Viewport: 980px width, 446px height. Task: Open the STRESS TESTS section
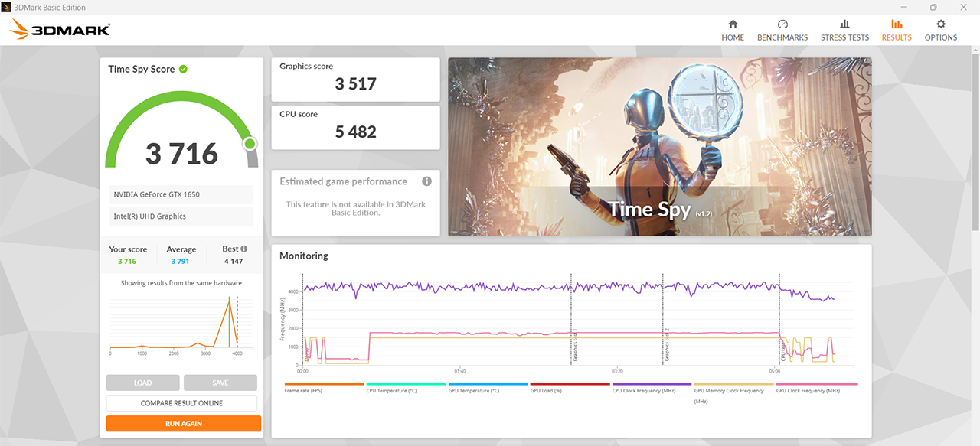(x=844, y=31)
